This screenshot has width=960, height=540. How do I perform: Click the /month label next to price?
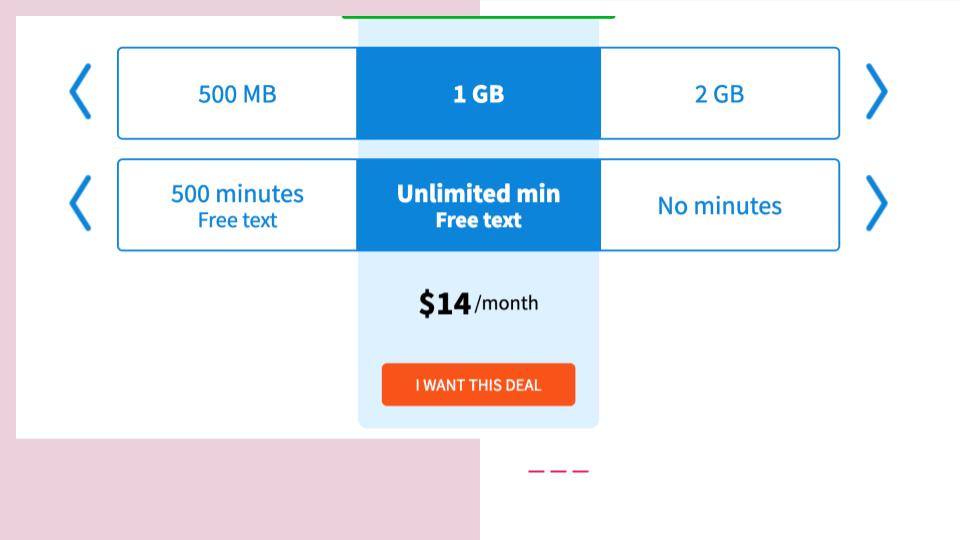click(x=507, y=303)
